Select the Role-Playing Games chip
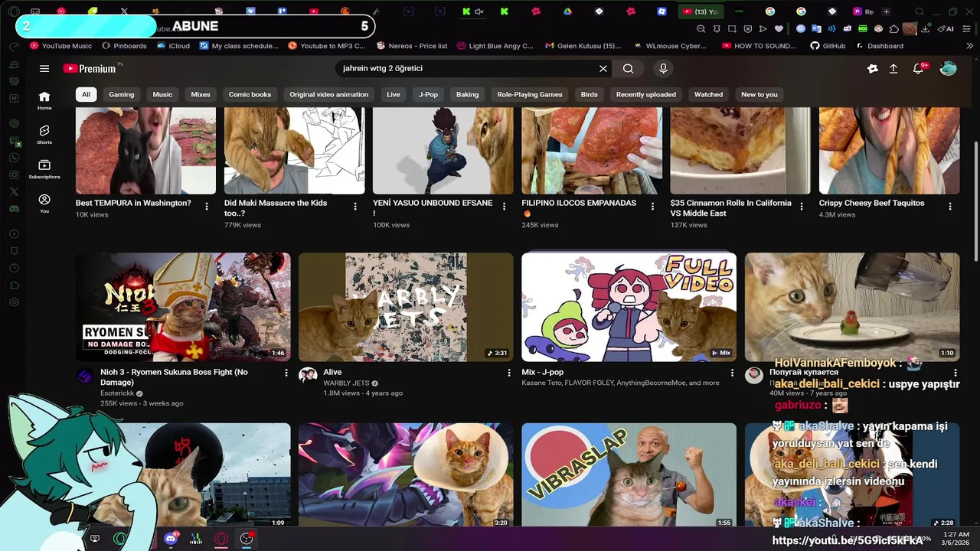This screenshot has height=551, width=980. pyautogui.click(x=530, y=94)
